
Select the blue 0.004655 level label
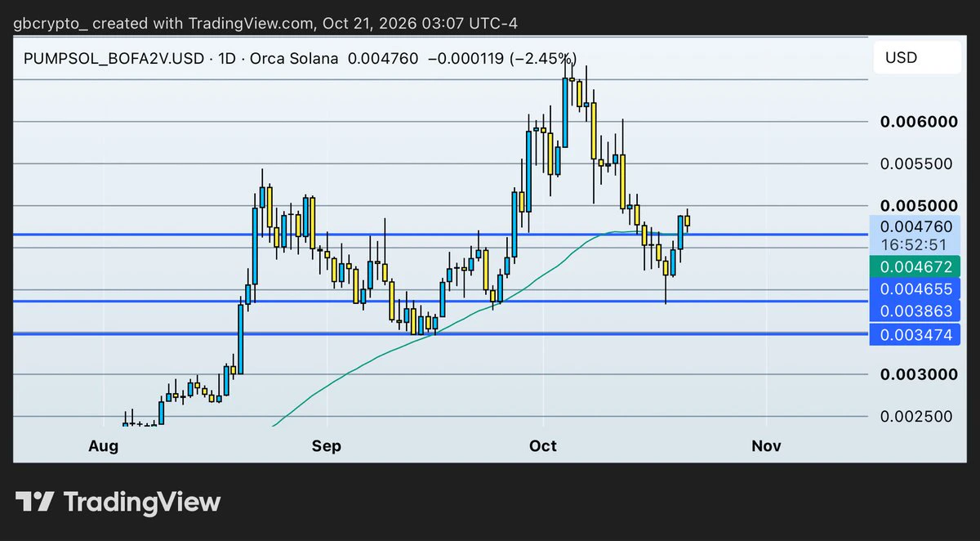[x=915, y=288]
